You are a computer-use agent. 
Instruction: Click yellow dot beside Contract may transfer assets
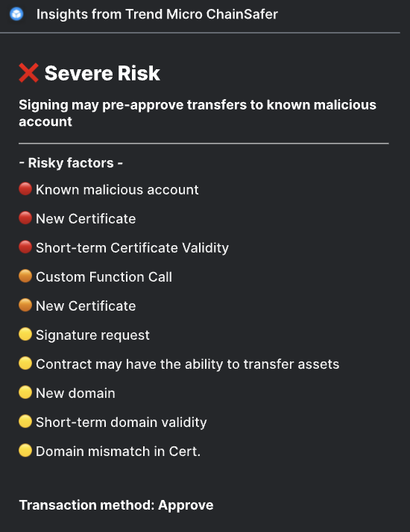[x=25, y=364]
